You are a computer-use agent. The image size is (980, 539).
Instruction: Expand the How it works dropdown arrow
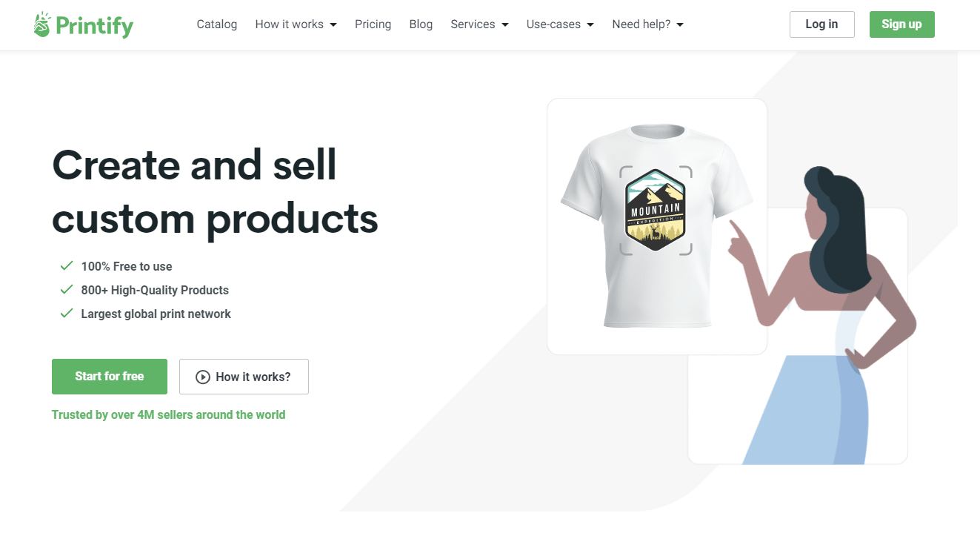[333, 24]
